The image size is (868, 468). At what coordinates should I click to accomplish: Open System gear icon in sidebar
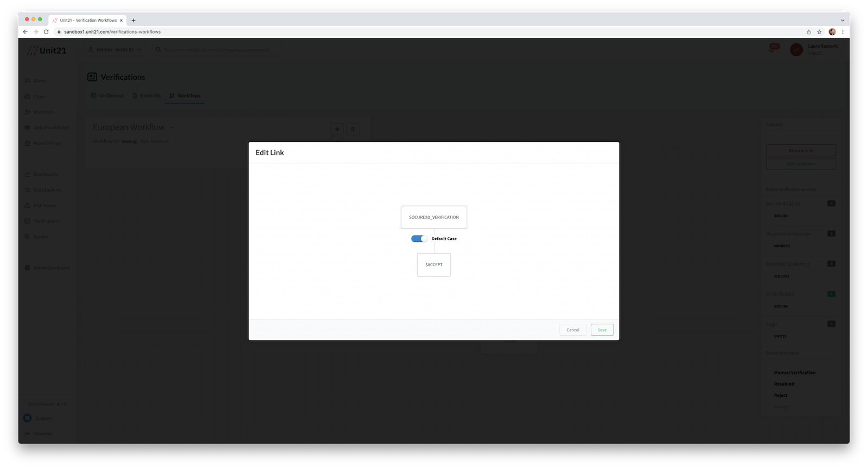tap(27, 236)
